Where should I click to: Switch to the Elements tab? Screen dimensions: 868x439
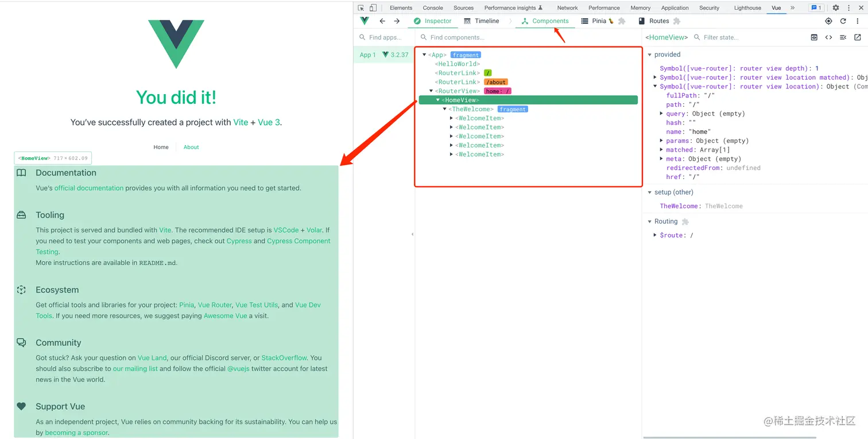[x=401, y=8]
